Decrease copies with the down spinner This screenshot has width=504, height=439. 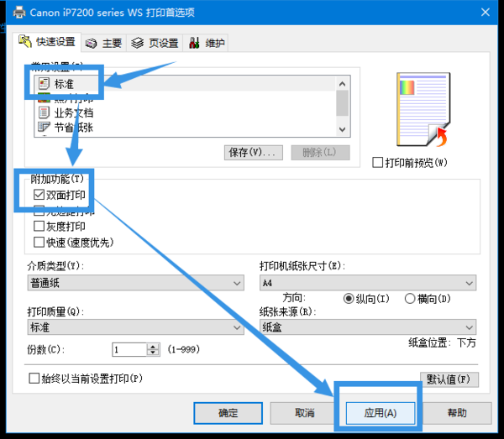(153, 353)
